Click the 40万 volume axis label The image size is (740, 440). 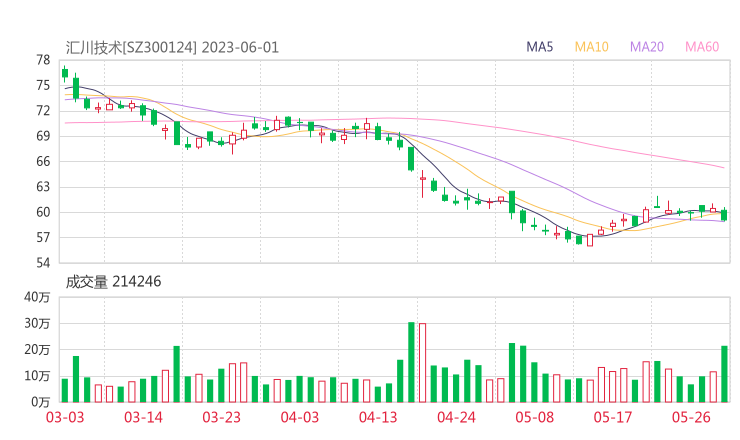tap(37, 297)
